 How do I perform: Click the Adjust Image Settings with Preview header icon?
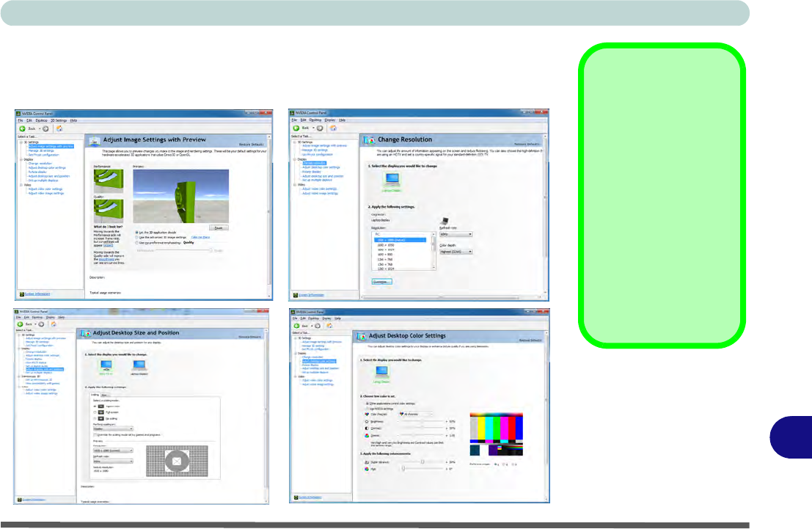(x=95, y=140)
